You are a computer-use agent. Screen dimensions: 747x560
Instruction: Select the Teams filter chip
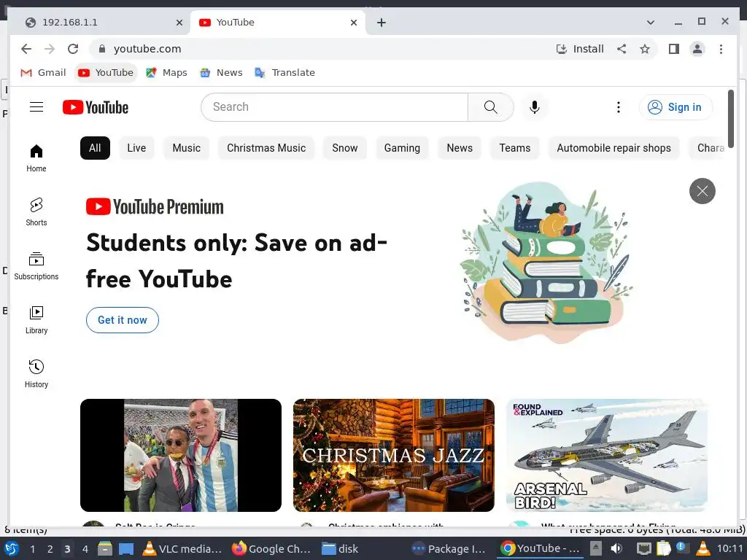point(515,148)
